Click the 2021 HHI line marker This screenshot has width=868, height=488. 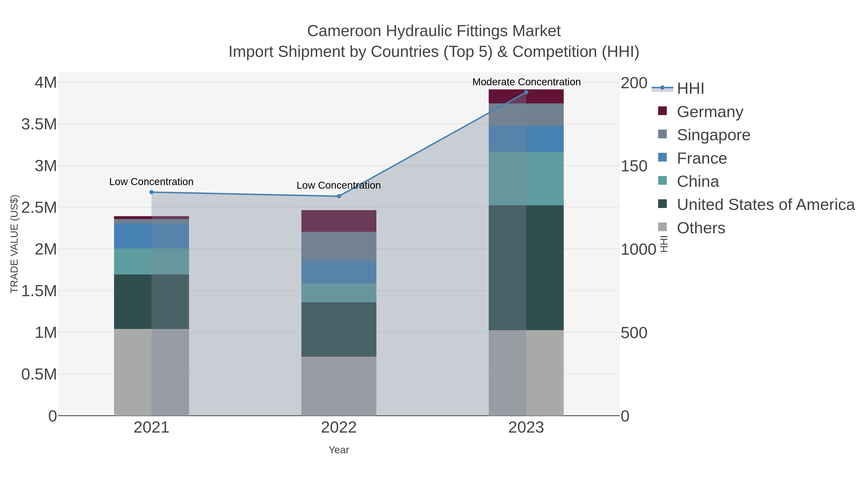[152, 192]
